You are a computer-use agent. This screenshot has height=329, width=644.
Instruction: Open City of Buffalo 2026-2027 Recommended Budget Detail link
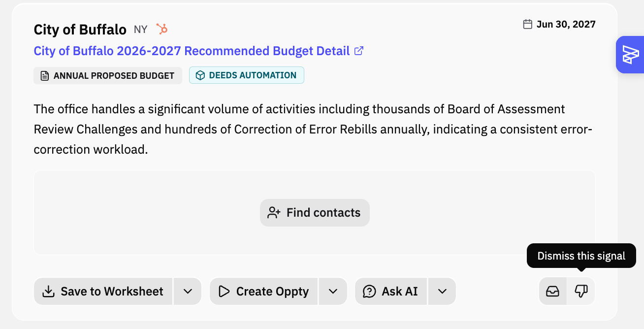point(192,51)
